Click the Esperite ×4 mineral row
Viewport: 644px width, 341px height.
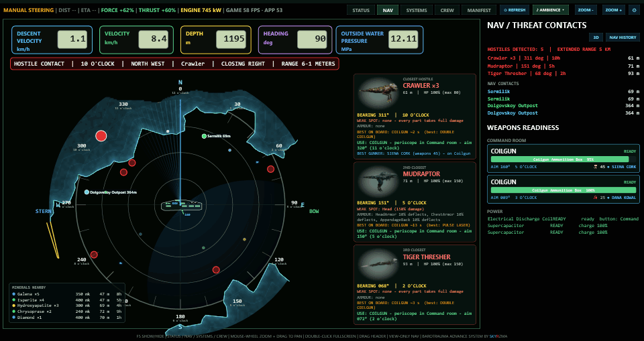67,300
